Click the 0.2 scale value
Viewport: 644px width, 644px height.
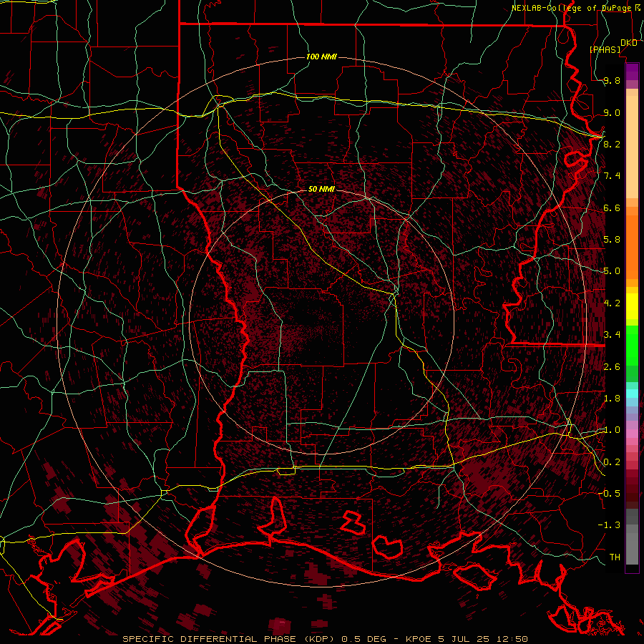[612, 462]
